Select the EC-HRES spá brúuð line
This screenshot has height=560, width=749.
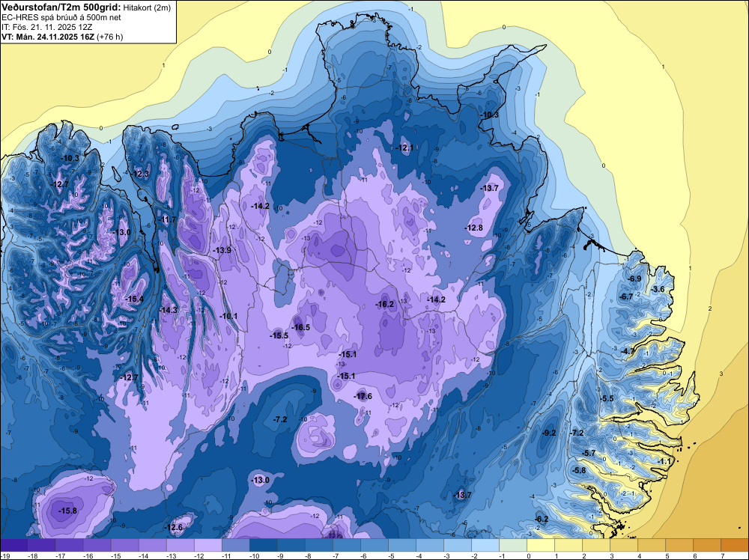(61, 17)
